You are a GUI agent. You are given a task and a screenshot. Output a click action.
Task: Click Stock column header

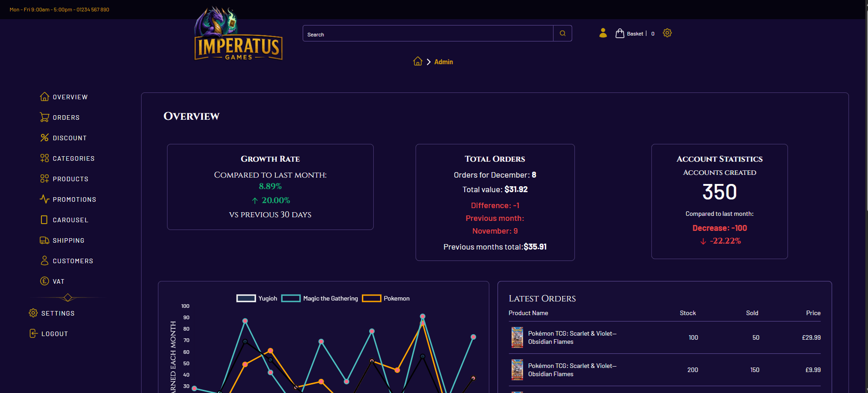(x=688, y=313)
